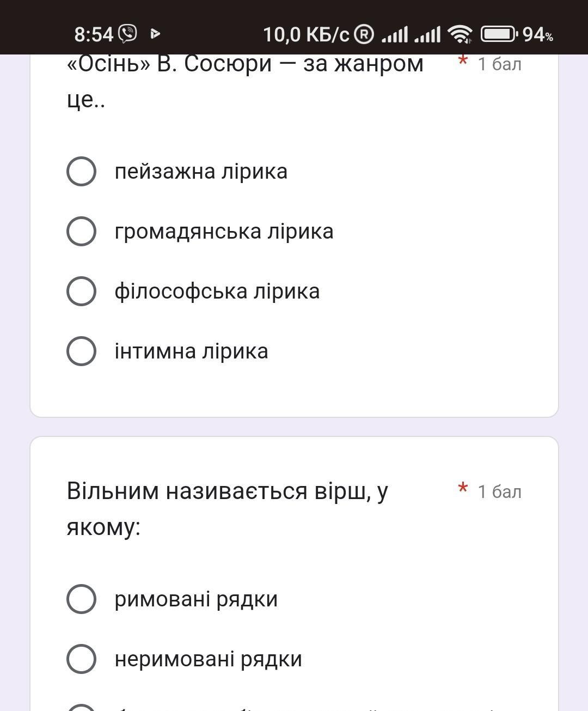Choose the 'громадянська лірика' radio option

point(82,232)
